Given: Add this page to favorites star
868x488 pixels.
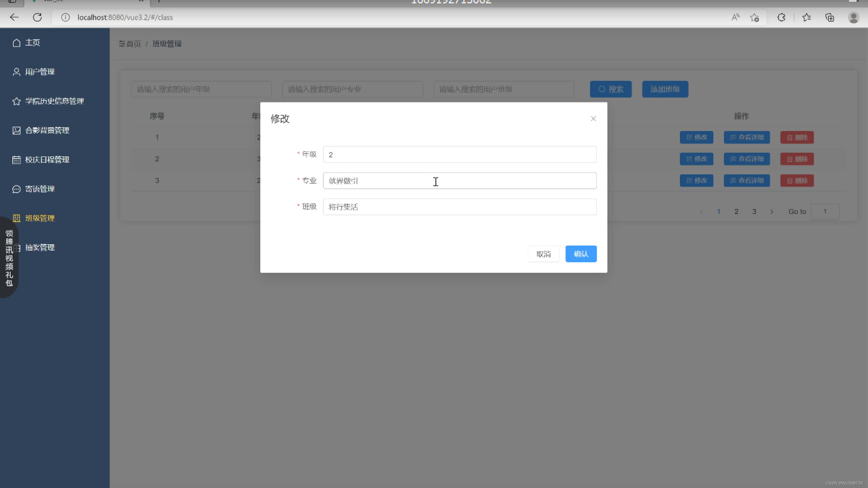Looking at the screenshot, I should 755,18.
